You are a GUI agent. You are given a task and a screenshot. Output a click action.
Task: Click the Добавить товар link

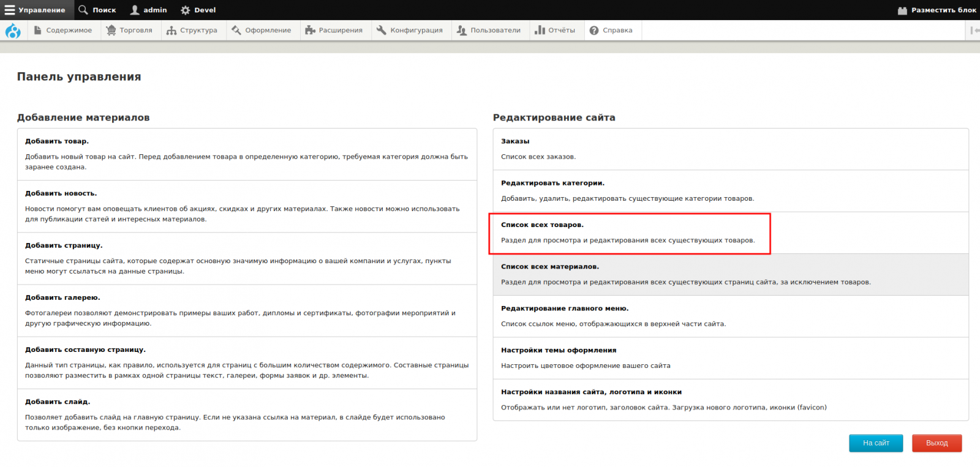pyautogui.click(x=57, y=141)
